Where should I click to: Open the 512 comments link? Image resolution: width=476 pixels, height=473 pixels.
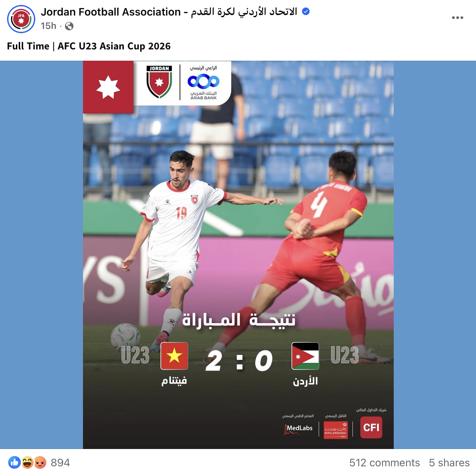[385, 463]
